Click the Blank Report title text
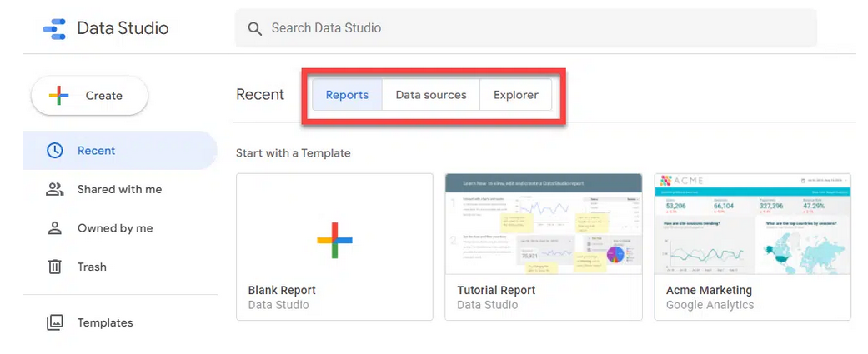 [x=282, y=290]
